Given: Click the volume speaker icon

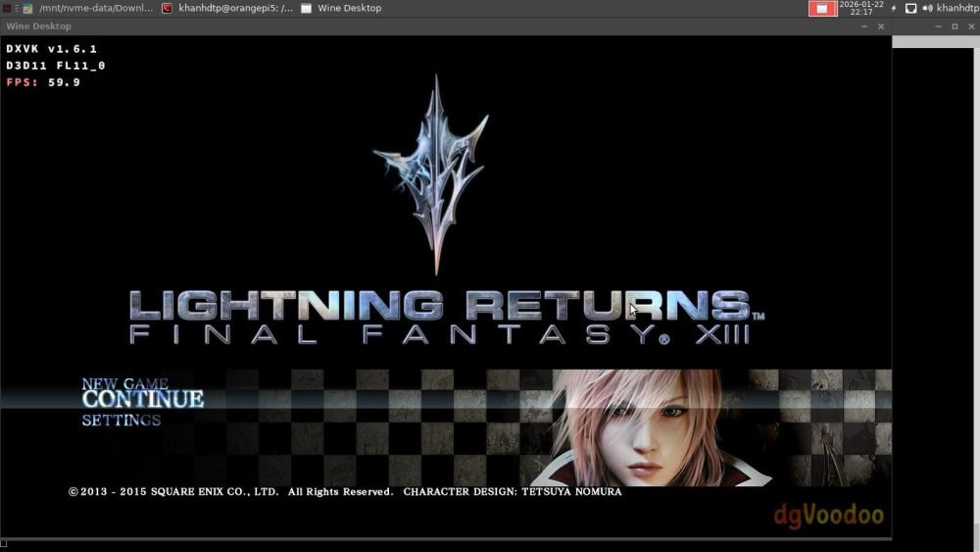Looking at the screenshot, I should 926,8.
